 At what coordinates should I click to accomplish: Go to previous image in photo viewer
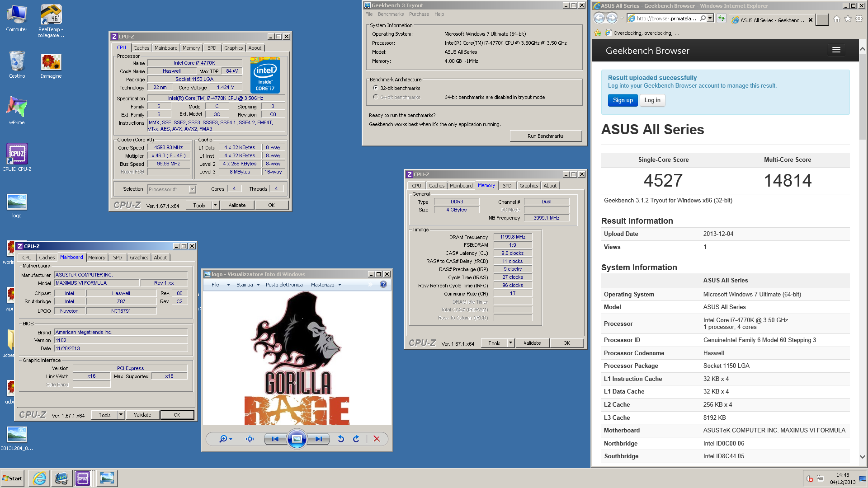click(x=275, y=439)
